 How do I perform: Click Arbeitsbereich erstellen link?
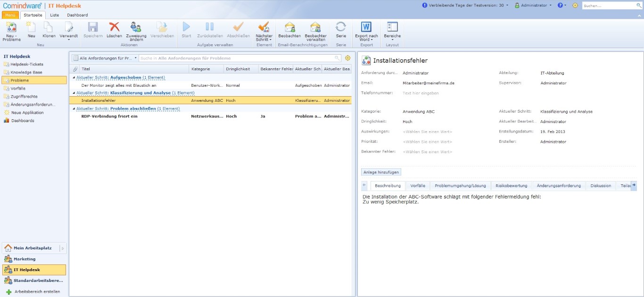pyautogui.click(x=37, y=292)
